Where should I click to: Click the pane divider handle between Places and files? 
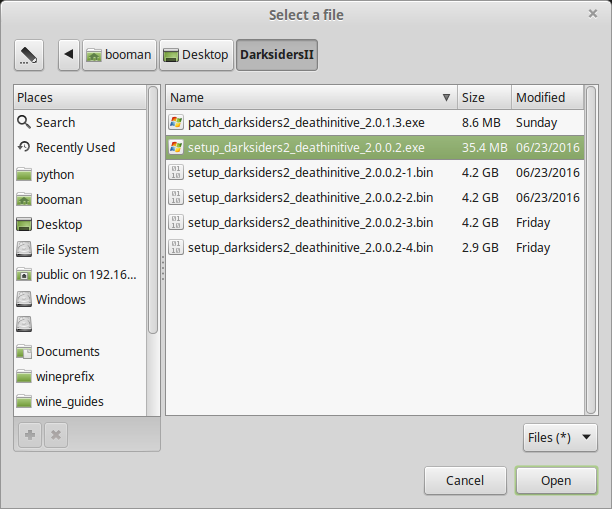point(163,268)
